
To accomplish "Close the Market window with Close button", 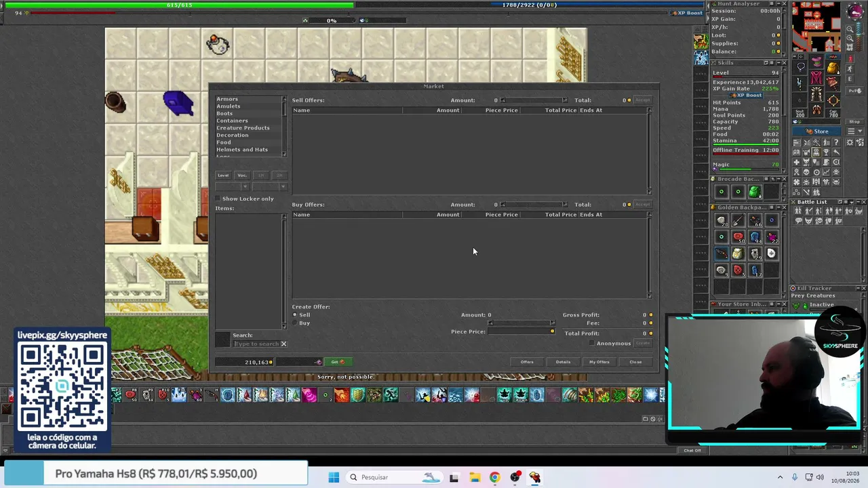I will 635,362.
